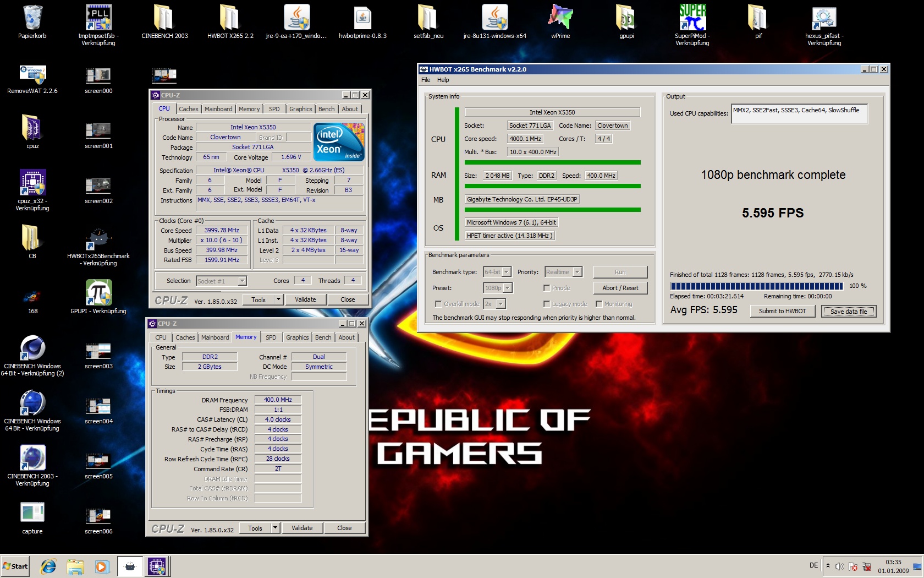Open File menu in HWBOT x265
The image size is (924, 578).
pos(426,80)
